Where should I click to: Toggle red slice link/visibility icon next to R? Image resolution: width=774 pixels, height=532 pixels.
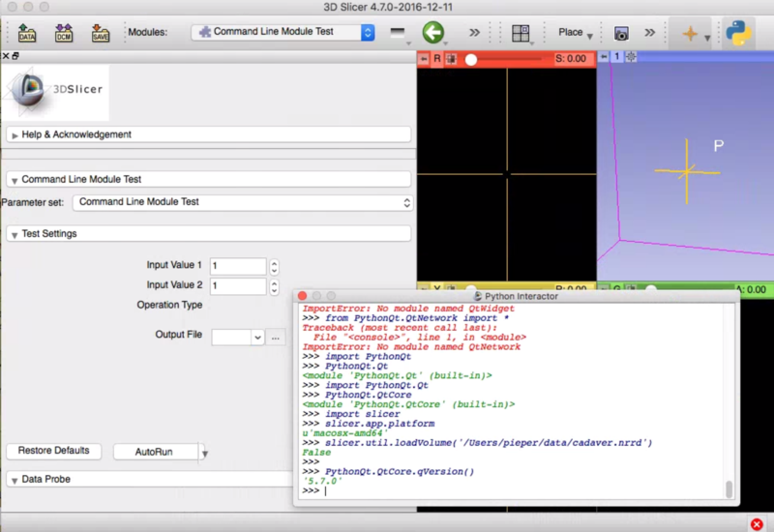[x=451, y=59]
